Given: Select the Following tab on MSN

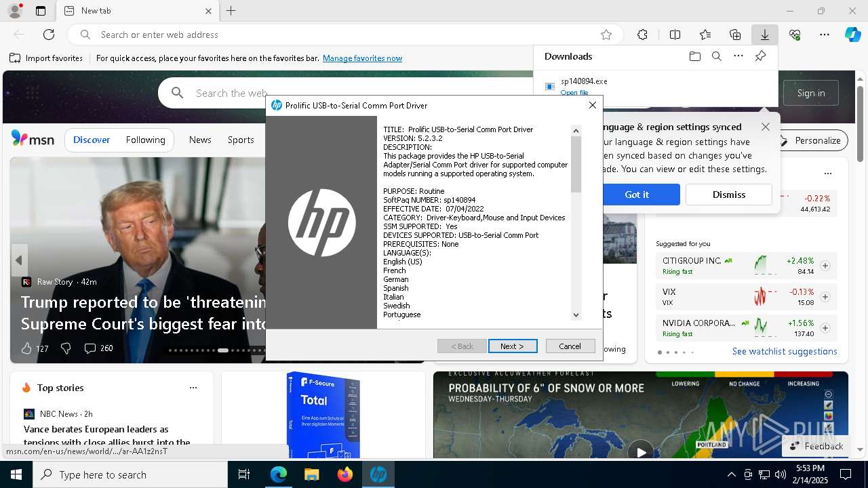Looking at the screenshot, I should click(x=145, y=140).
